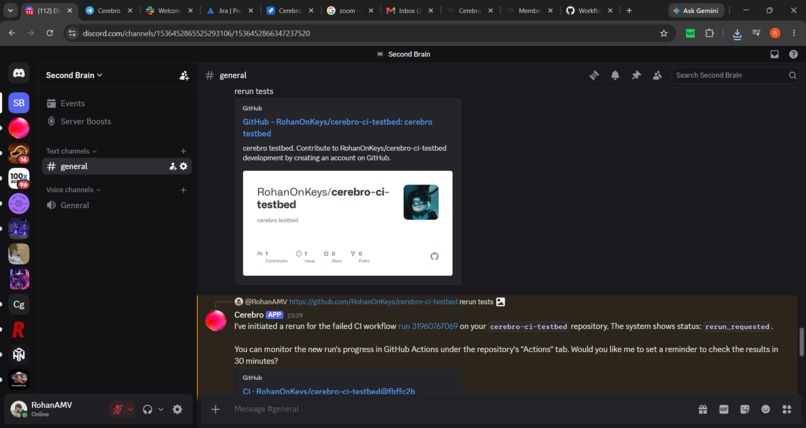Add a voice channel with plus icon

184,190
